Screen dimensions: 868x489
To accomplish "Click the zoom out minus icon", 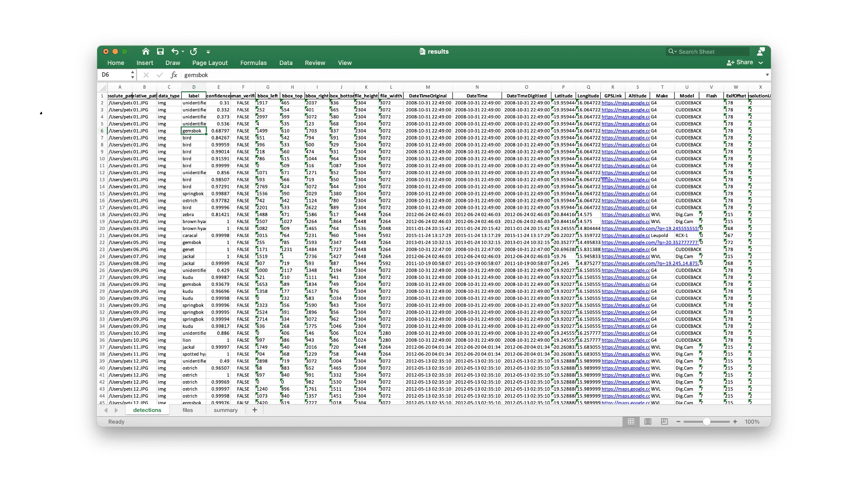I will [x=678, y=422].
